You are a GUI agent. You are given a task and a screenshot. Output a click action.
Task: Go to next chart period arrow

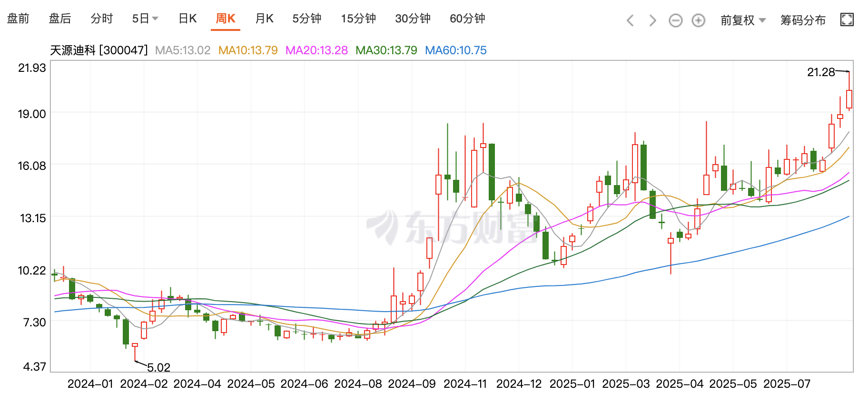[x=652, y=20]
